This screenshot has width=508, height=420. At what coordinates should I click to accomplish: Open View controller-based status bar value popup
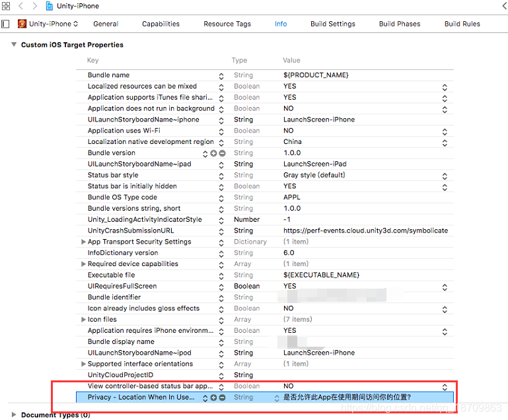[445, 387]
